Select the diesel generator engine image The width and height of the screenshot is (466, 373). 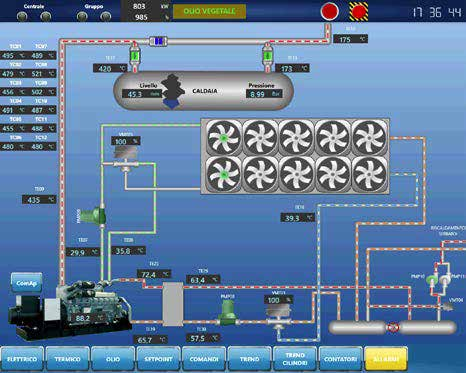[69, 310]
